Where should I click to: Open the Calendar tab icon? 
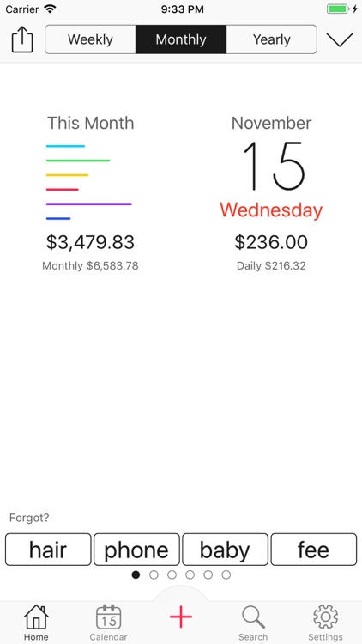click(108, 617)
